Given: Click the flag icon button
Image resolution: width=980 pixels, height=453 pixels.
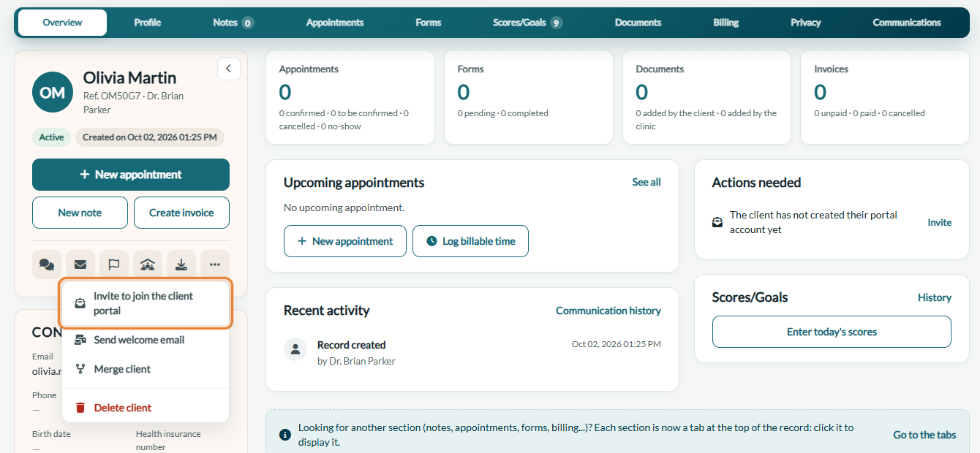Looking at the screenshot, I should pyautogui.click(x=114, y=264).
